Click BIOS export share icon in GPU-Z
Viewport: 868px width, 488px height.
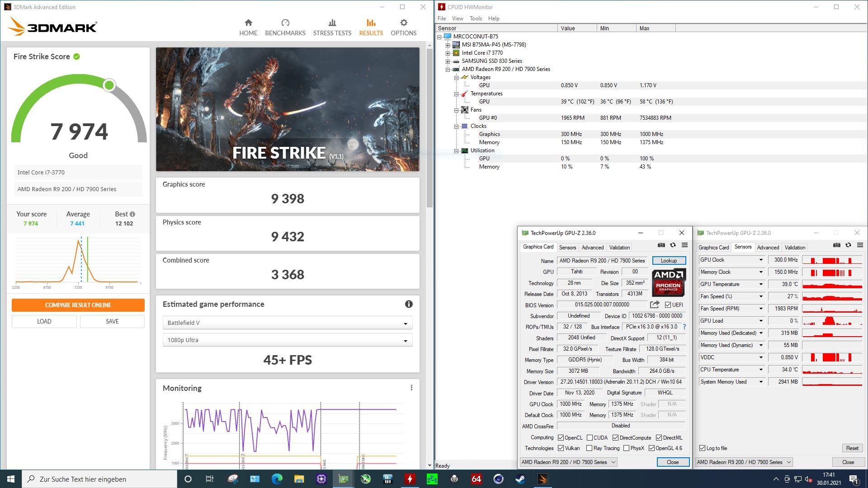click(655, 305)
